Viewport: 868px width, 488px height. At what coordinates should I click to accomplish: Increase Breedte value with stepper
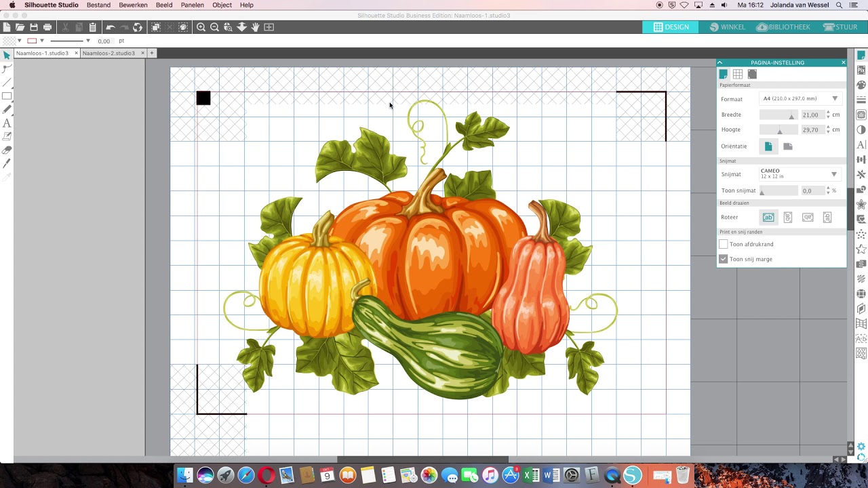click(x=828, y=113)
